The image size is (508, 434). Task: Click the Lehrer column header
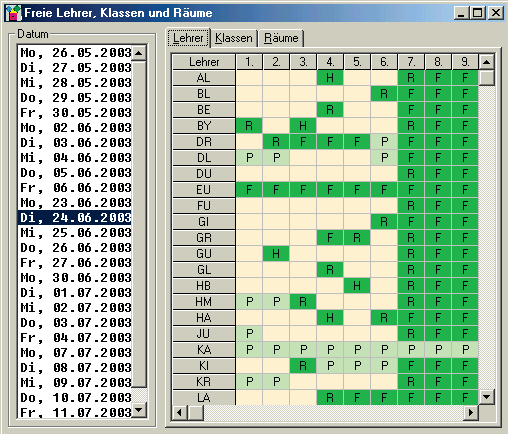[x=204, y=62]
